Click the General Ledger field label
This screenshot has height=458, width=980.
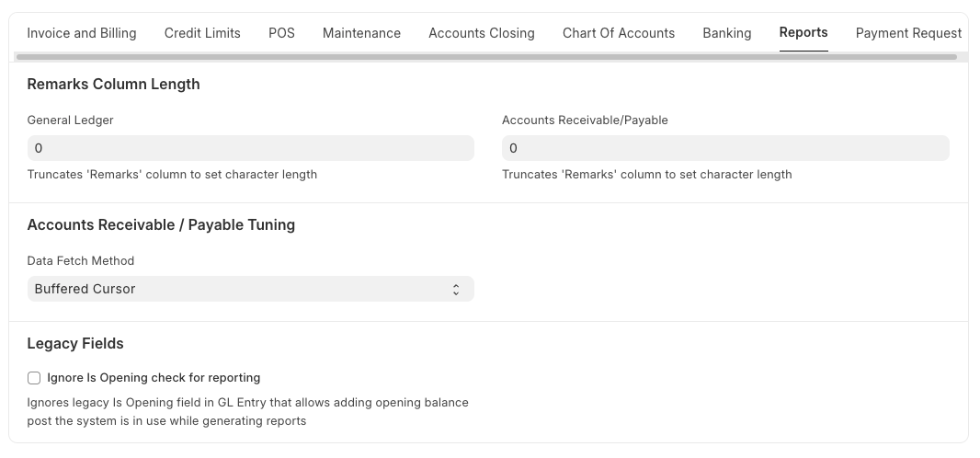71,120
